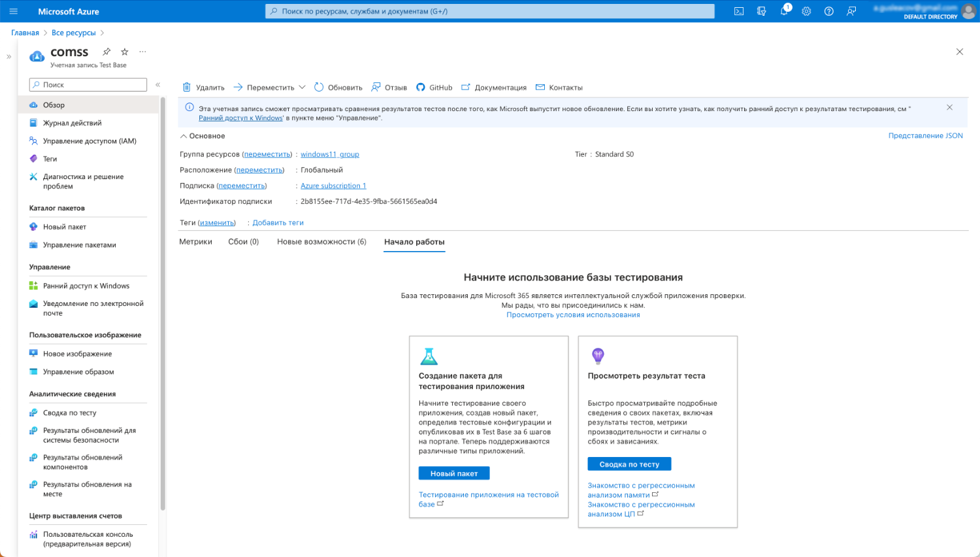
Task: Focus the global Azure search box
Action: pos(490,11)
